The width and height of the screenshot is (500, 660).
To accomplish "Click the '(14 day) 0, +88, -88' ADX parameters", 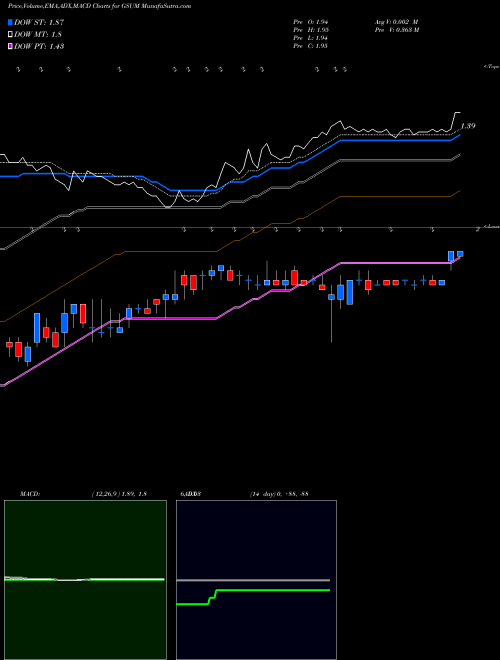I will (x=279, y=493).
